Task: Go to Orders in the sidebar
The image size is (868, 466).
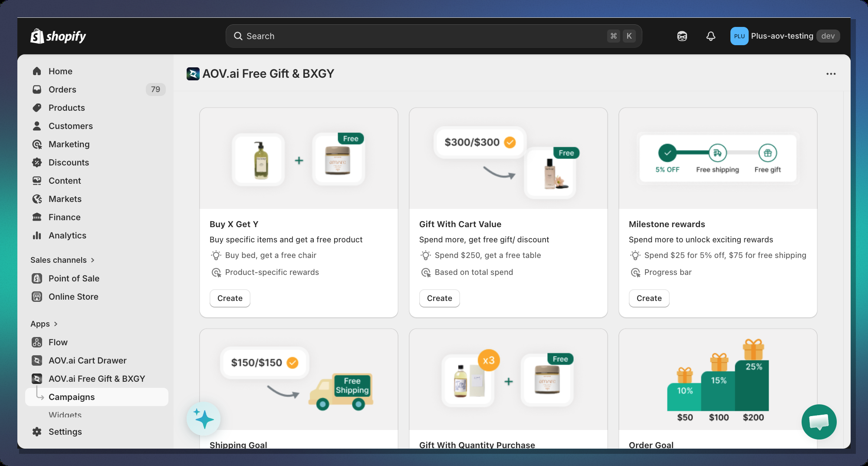Action: pos(62,89)
